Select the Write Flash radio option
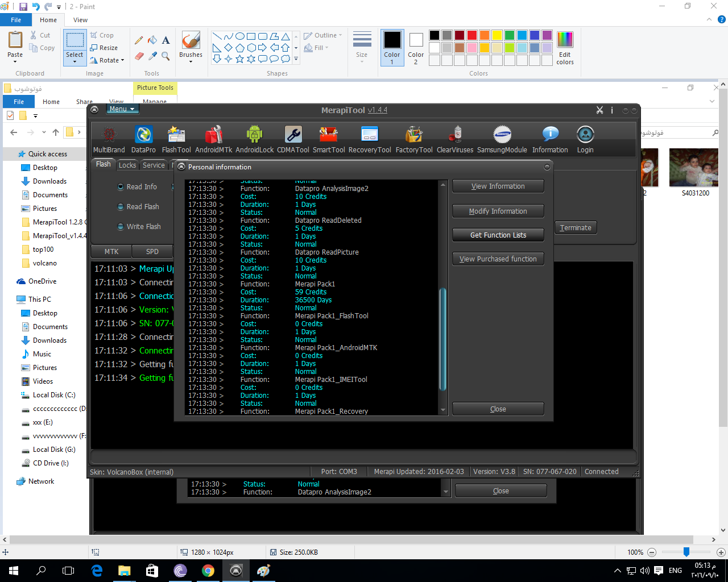 pyautogui.click(x=139, y=227)
